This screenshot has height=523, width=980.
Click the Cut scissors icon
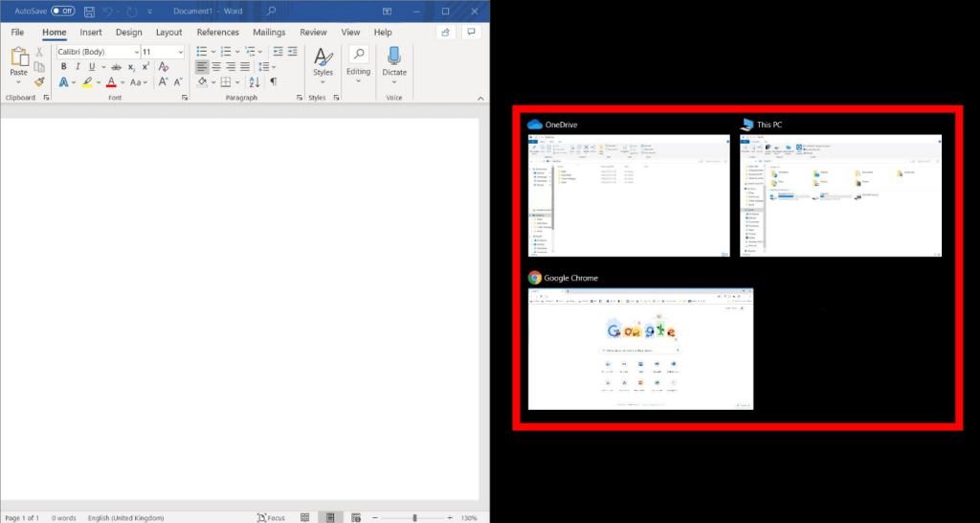[x=39, y=52]
